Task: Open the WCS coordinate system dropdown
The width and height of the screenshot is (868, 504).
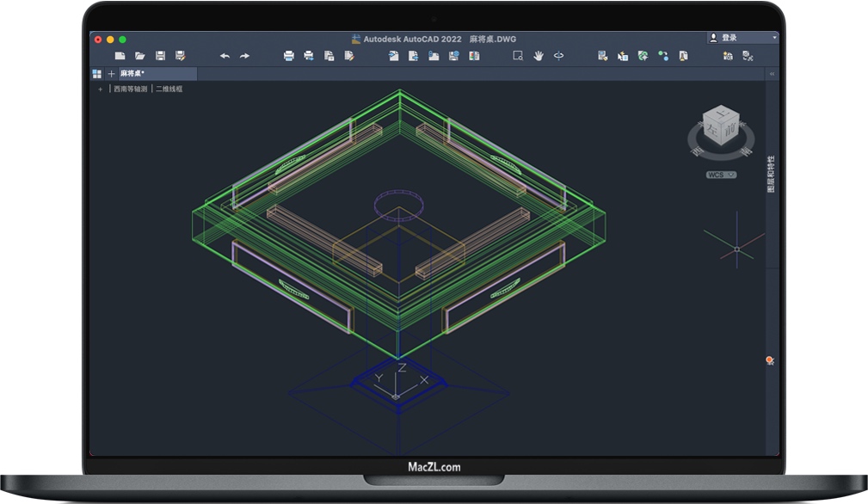Action: [721, 175]
